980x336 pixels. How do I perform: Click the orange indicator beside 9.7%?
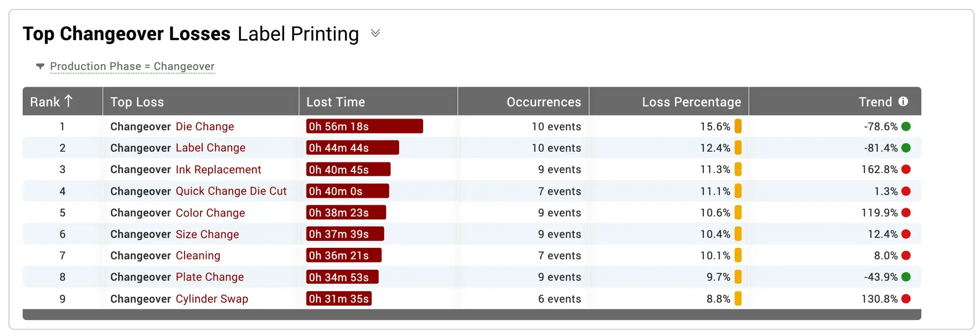tap(738, 277)
